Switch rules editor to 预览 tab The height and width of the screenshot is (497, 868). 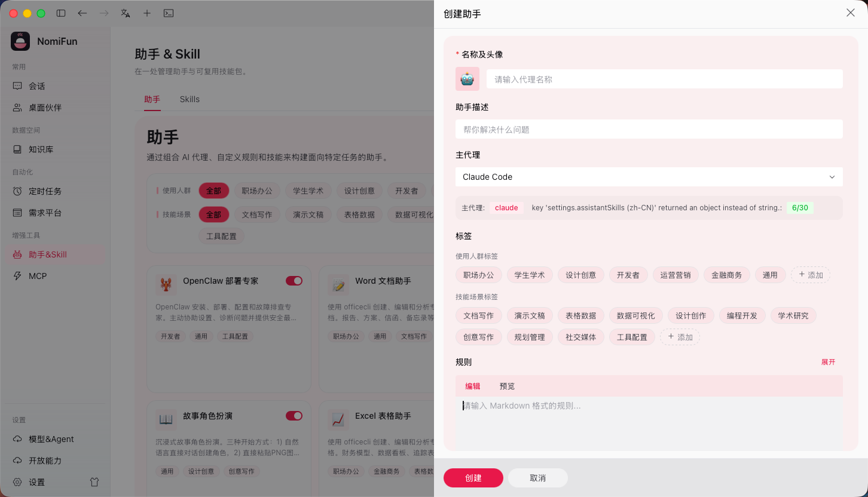(x=507, y=386)
